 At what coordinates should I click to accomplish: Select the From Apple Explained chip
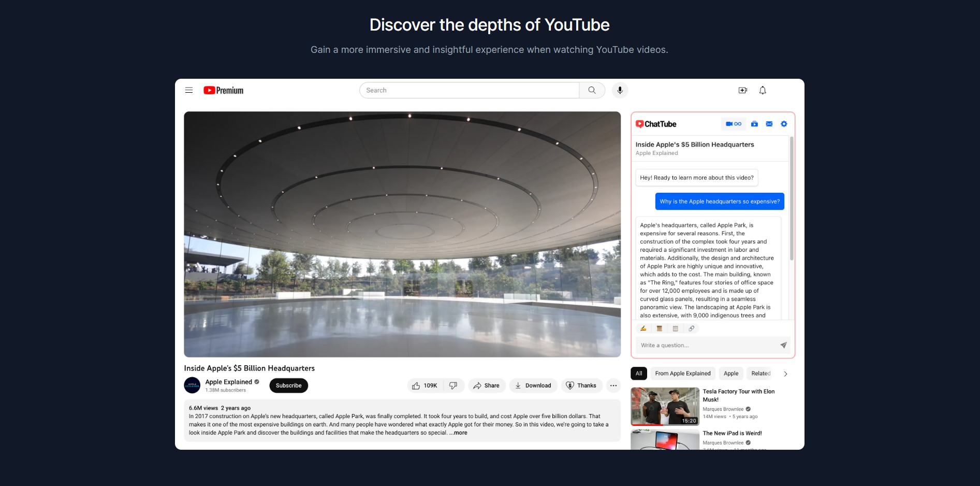pos(683,374)
